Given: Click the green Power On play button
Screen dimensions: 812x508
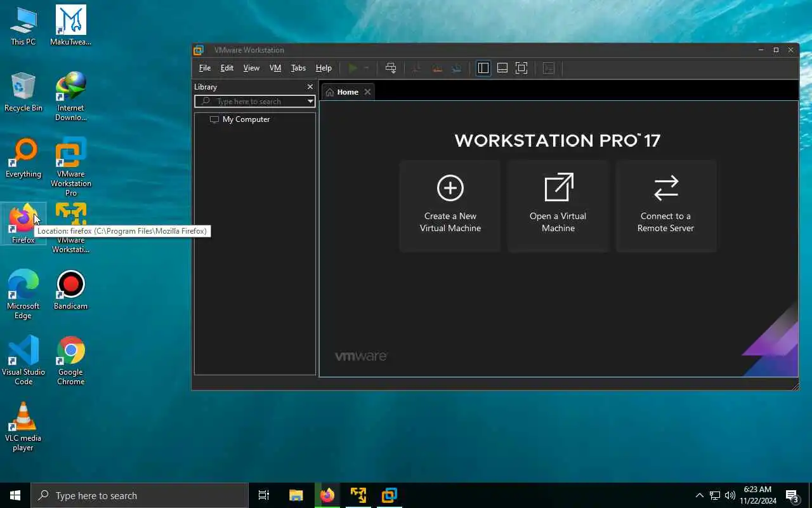Looking at the screenshot, I should 353,68.
